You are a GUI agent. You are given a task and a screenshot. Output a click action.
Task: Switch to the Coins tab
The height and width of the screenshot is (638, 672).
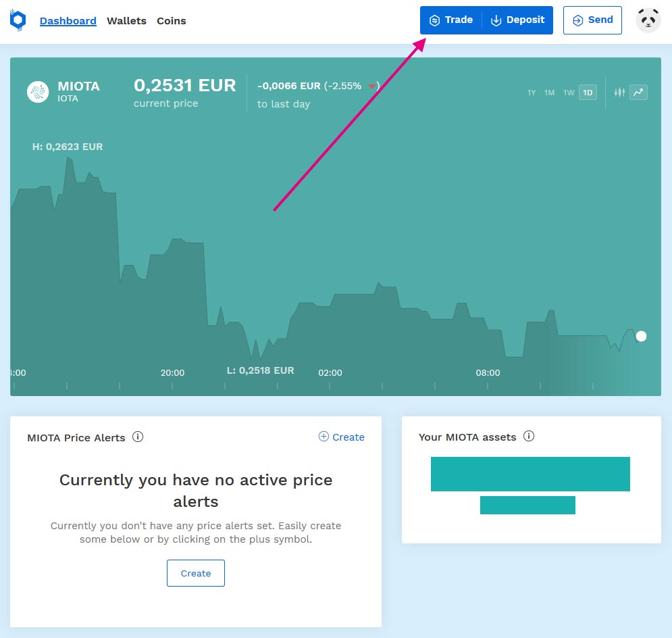pos(172,20)
